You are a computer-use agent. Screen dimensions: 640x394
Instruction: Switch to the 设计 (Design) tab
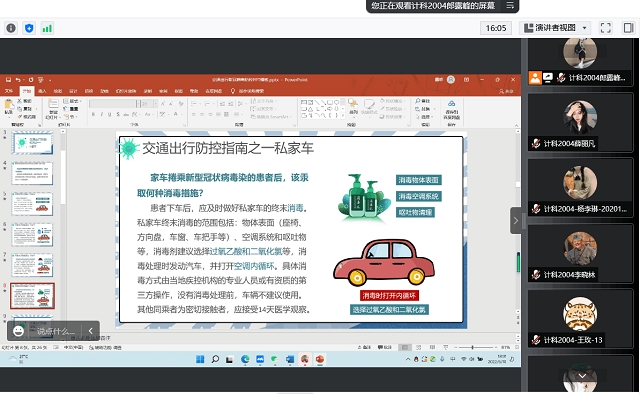tap(73, 91)
